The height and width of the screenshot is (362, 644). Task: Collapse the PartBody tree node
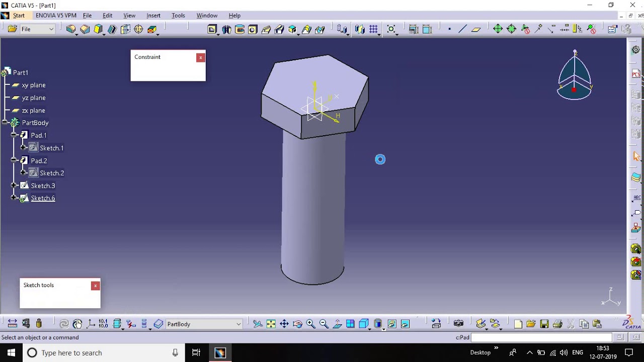pyautogui.click(x=5, y=123)
